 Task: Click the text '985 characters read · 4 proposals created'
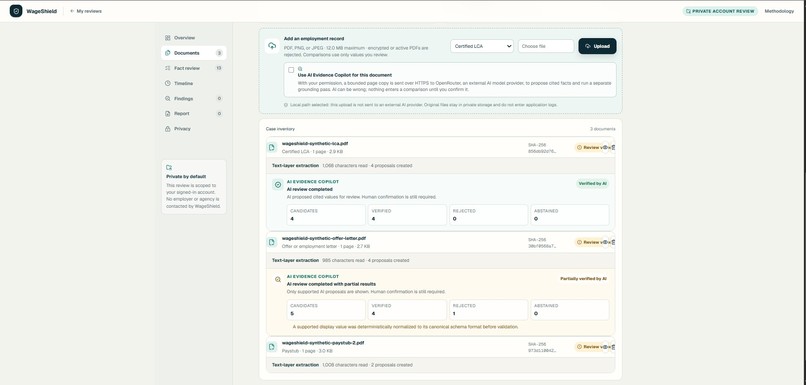pyautogui.click(x=365, y=261)
